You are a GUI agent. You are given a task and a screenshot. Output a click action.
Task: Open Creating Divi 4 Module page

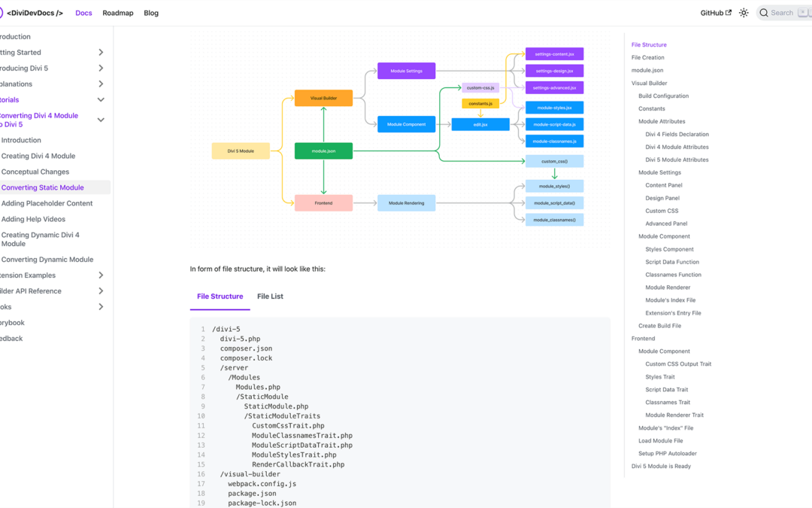tap(38, 157)
